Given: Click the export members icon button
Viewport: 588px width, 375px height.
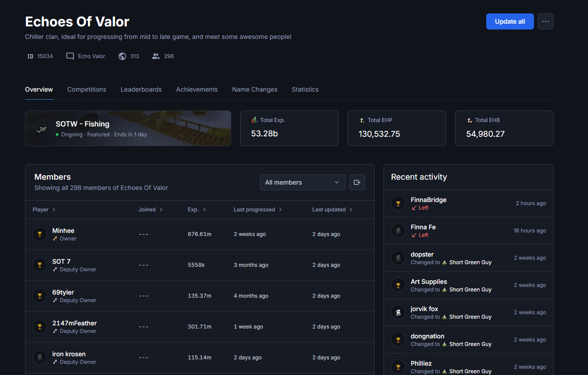Looking at the screenshot, I should click(x=357, y=182).
